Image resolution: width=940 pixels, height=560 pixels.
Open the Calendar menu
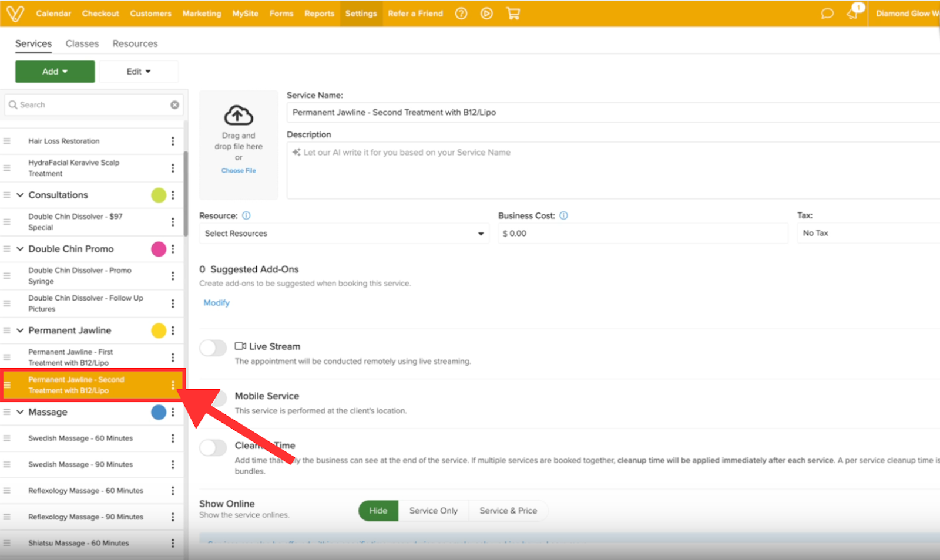(x=53, y=14)
